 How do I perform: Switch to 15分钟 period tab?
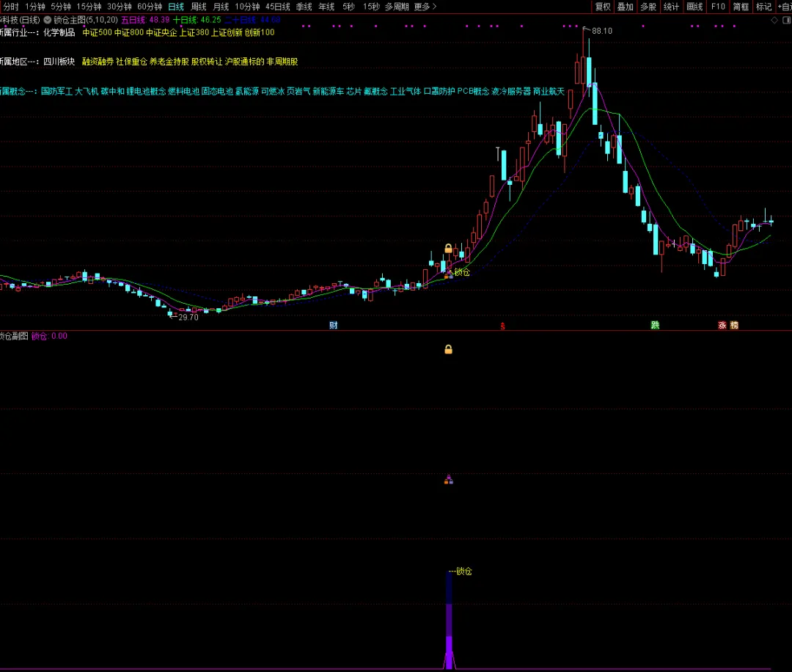coord(89,7)
